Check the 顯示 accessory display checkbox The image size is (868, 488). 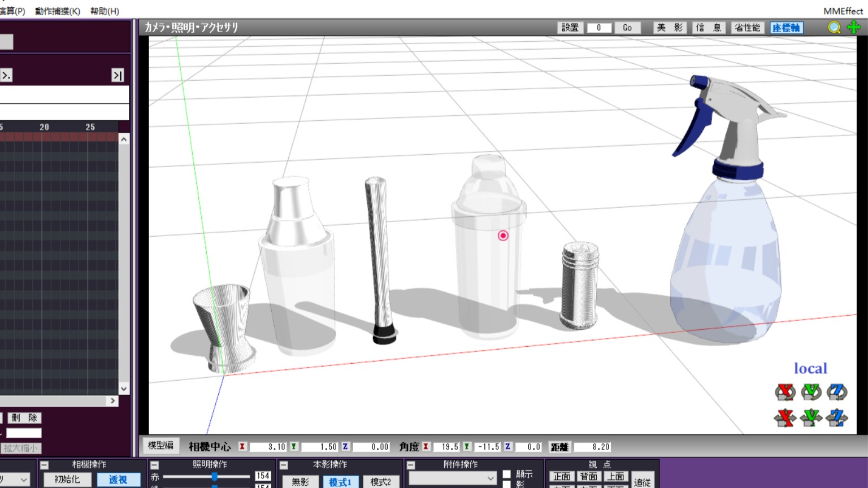coord(507,474)
